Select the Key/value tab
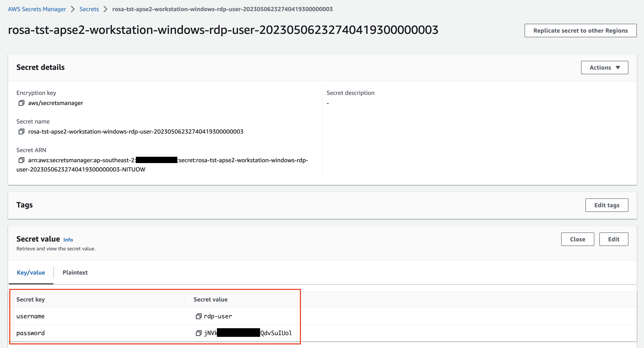 click(x=31, y=272)
